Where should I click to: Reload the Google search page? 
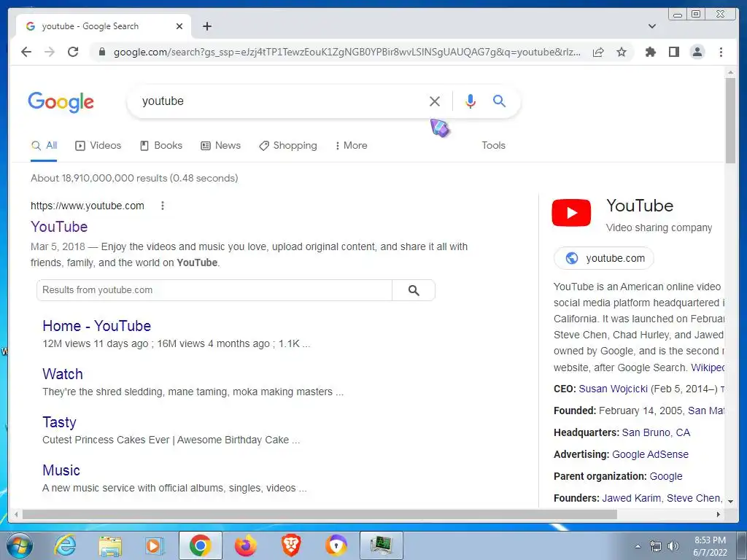[73, 52]
